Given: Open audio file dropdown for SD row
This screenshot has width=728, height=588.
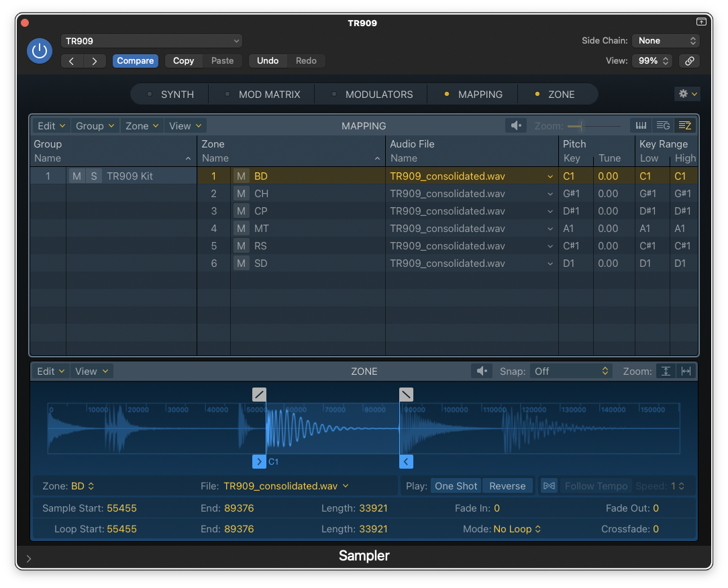Looking at the screenshot, I should (550, 263).
